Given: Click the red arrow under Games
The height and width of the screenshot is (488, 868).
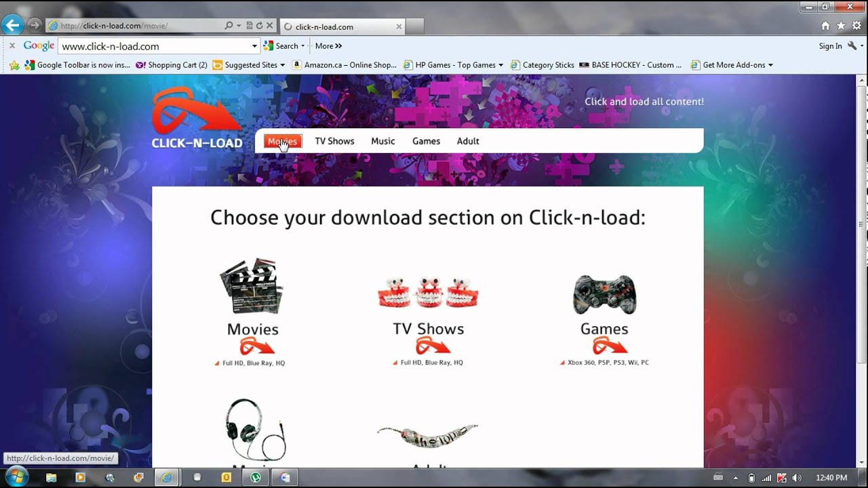Looking at the screenshot, I should [610, 346].
